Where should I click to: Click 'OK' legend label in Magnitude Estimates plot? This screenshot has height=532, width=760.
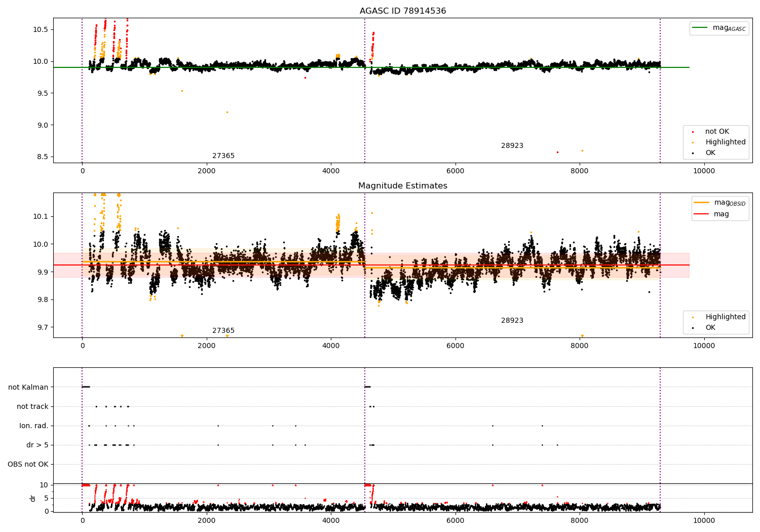coord(710,328)
